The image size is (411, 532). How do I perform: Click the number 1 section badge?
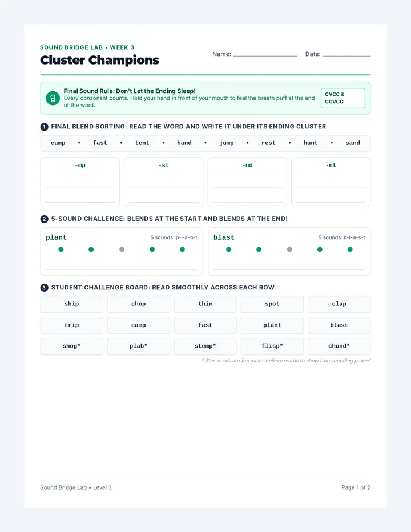click(x=44, y=127)
